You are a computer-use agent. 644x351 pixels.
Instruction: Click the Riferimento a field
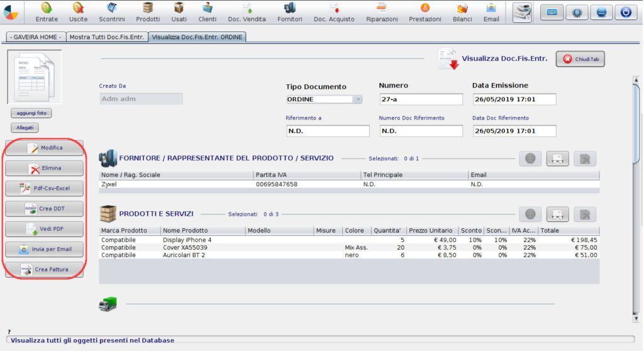point(328,131)
